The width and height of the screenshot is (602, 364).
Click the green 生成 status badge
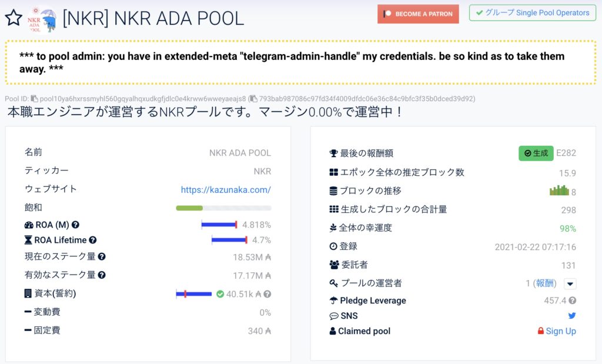coord(536,153)
